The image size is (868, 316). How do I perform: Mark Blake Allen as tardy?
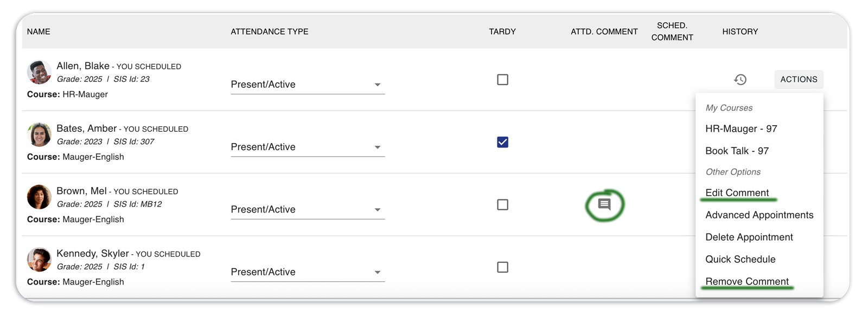(x=503, y=80)
